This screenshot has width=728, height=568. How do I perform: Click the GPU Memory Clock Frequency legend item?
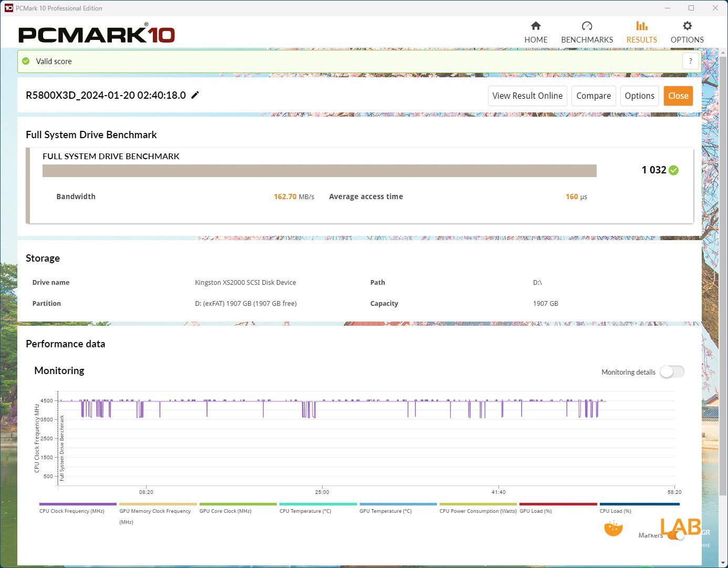click(x=158, y=514)
